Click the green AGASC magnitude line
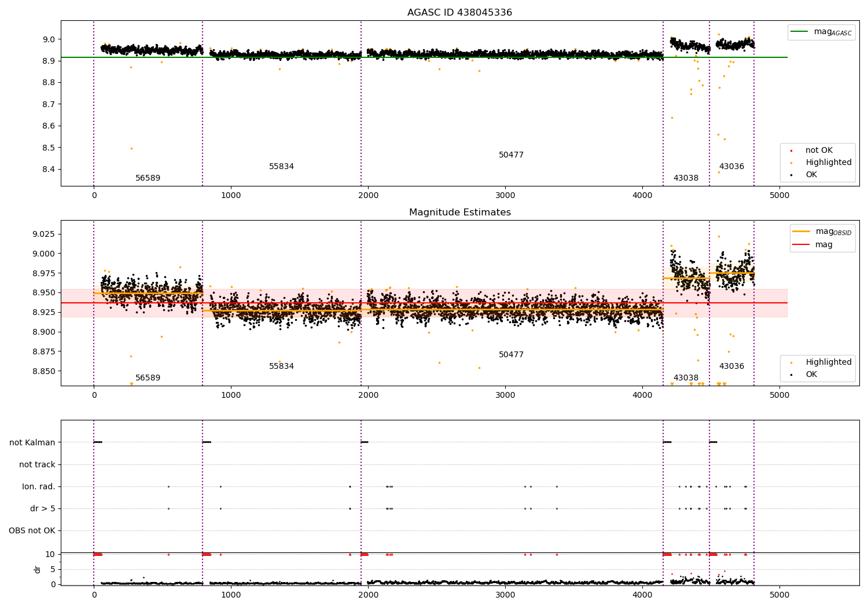Viewport: 868px width, 608px height. tap(424, 57)
